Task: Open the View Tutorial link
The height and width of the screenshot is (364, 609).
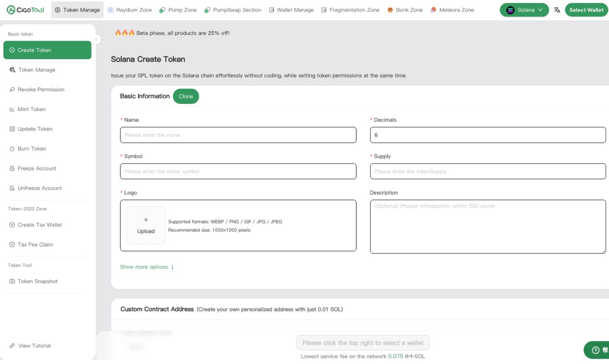Action: coord(34,345)
